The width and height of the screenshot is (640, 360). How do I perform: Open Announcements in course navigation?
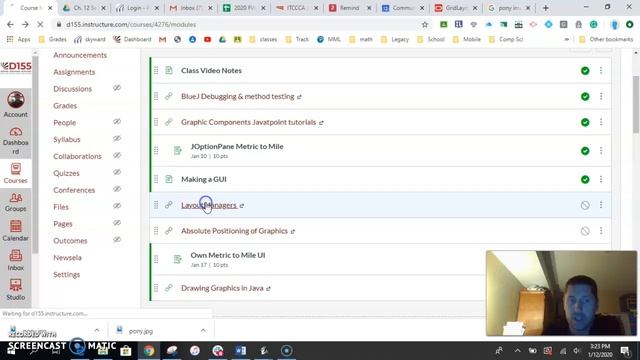coord(80,55)
